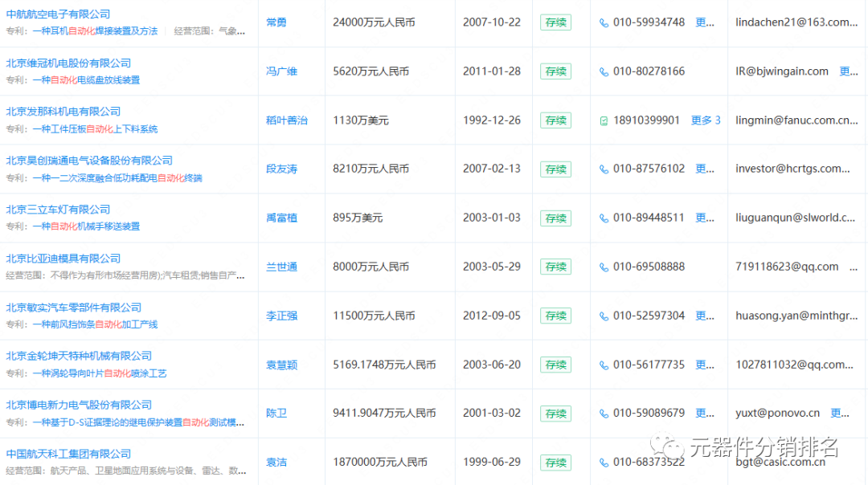
Task: Open 北京博电新力电气股份有限公司 link
Action: tap(79, 405)
